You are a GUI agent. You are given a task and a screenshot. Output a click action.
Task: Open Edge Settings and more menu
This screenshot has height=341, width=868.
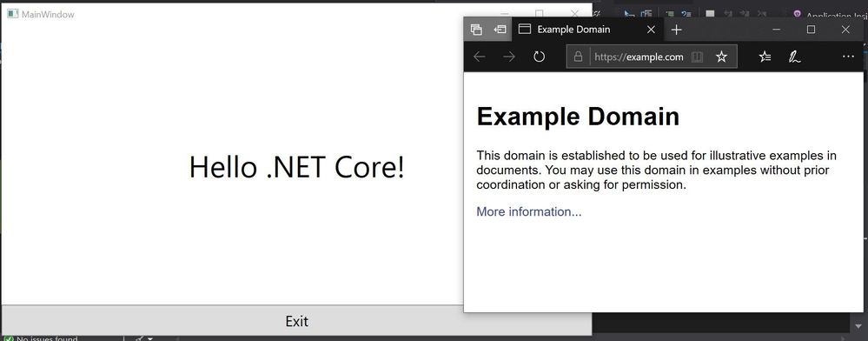click(x=847, y=57)
